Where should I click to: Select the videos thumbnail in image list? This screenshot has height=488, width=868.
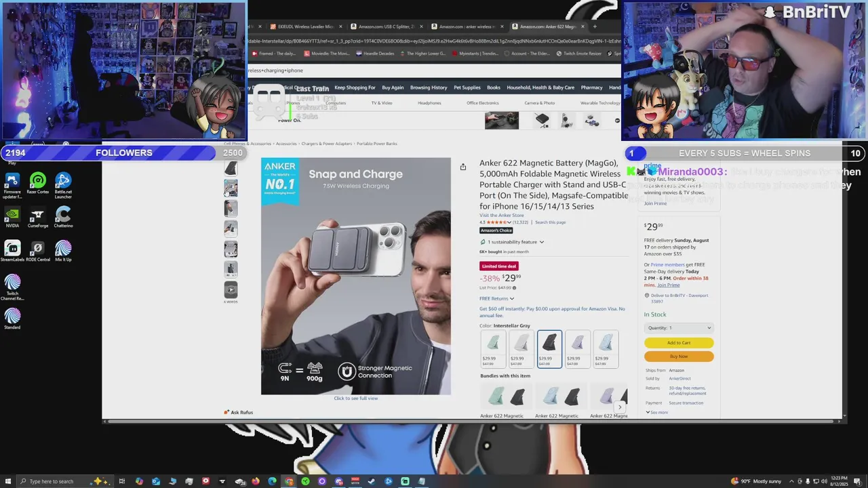(231, 290)
